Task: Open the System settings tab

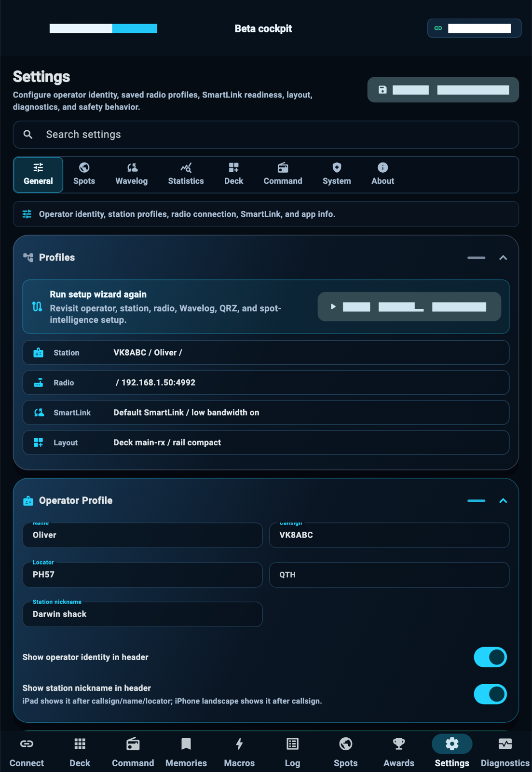Action: click(337, 175)
